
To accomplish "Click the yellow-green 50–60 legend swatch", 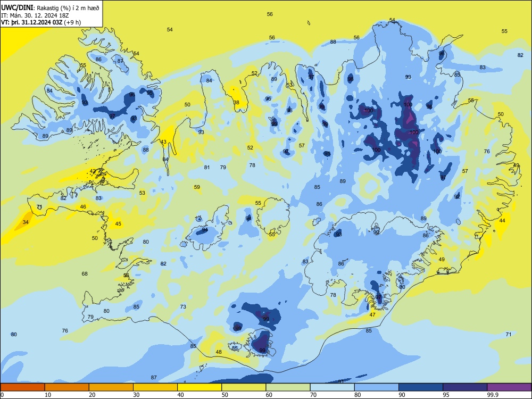I will pyautogui.click(x=244, y=387).
